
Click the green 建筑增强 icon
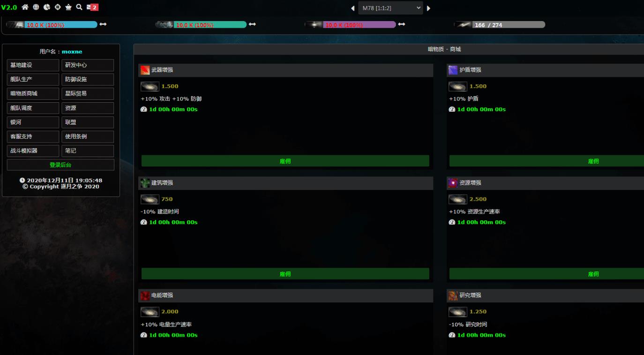[x=145, y=183]
